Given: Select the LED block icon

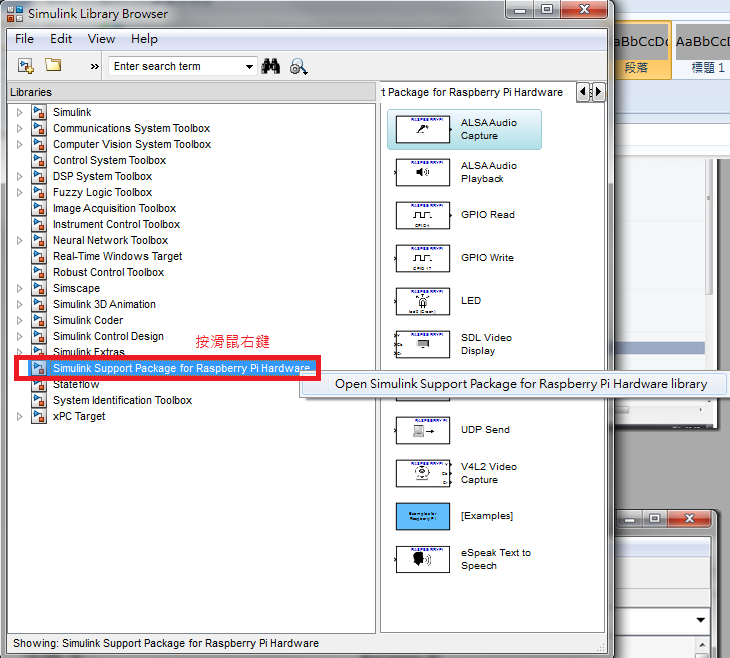Looking at the screenshot, I should click(423, 301).
